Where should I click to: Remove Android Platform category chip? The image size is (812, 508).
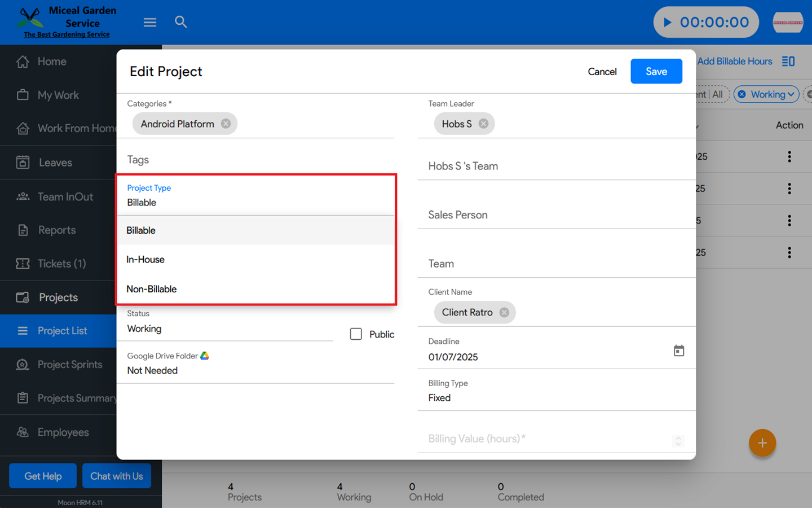[x=226, y=124]
